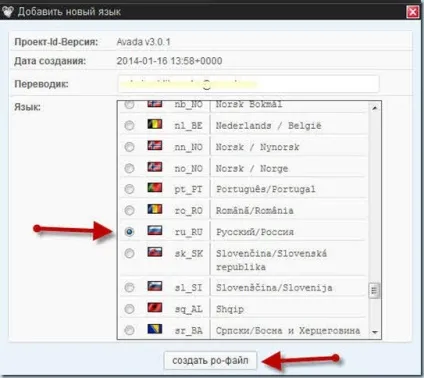
Task: Click the Slovak flag icon
Action: [x=155, y=252]
